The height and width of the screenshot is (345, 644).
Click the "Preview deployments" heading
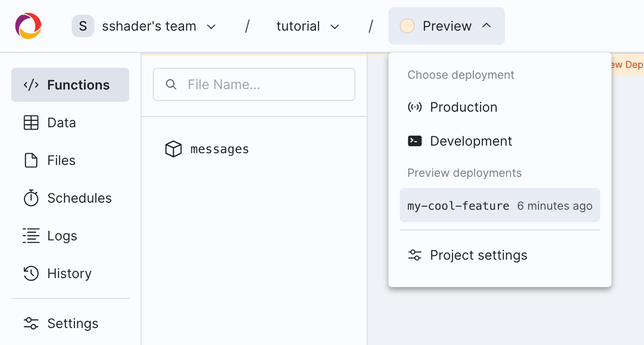click(464, 173)
